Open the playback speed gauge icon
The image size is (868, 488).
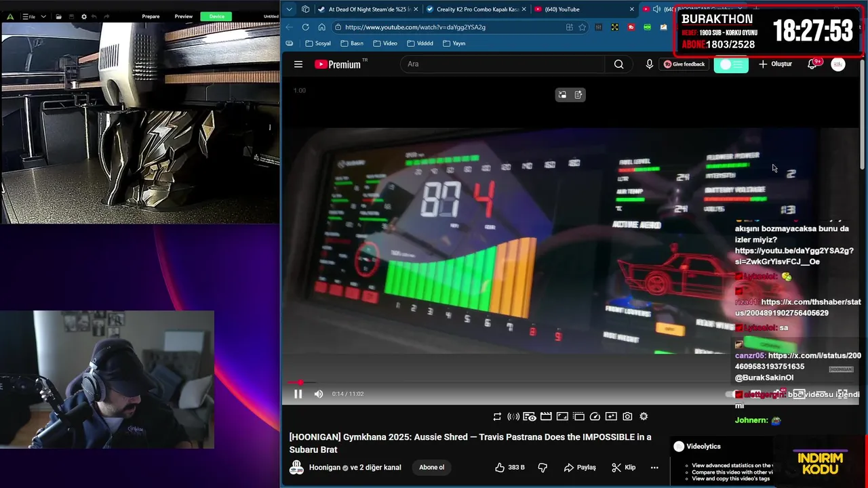(x=595, y=417)
